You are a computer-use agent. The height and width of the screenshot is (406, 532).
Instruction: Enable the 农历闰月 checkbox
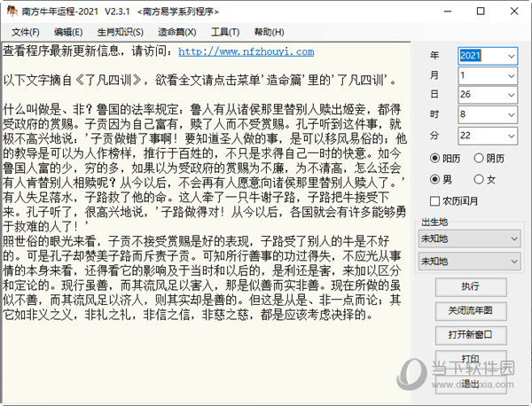pyautogui.click(x=435, y=201)
